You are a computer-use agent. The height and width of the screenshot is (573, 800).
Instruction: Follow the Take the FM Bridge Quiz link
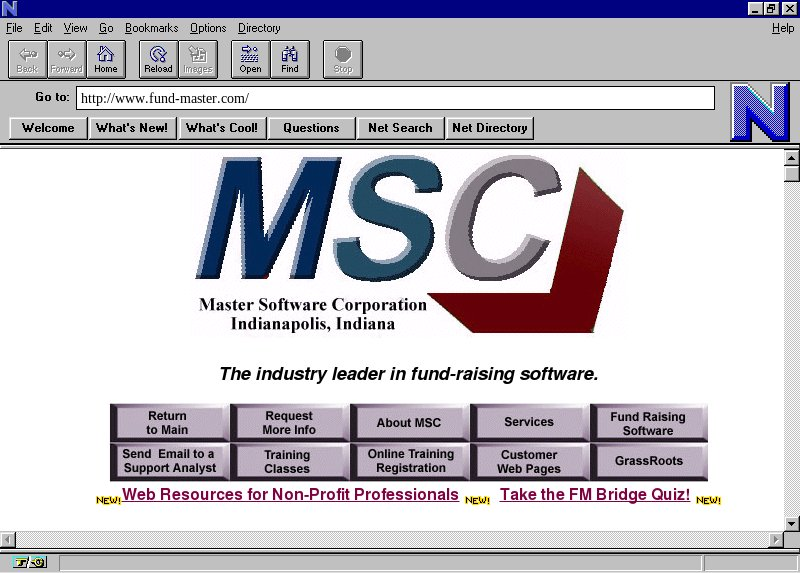595,495
